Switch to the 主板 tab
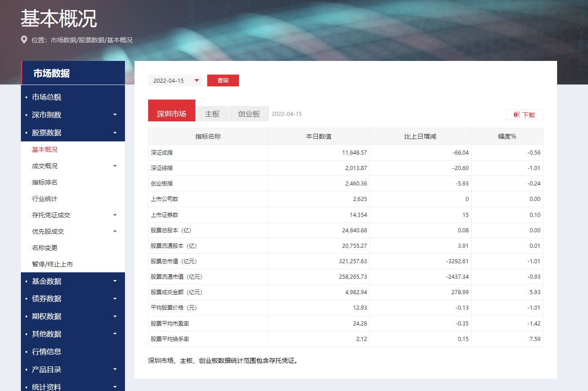 pos(212,114)
